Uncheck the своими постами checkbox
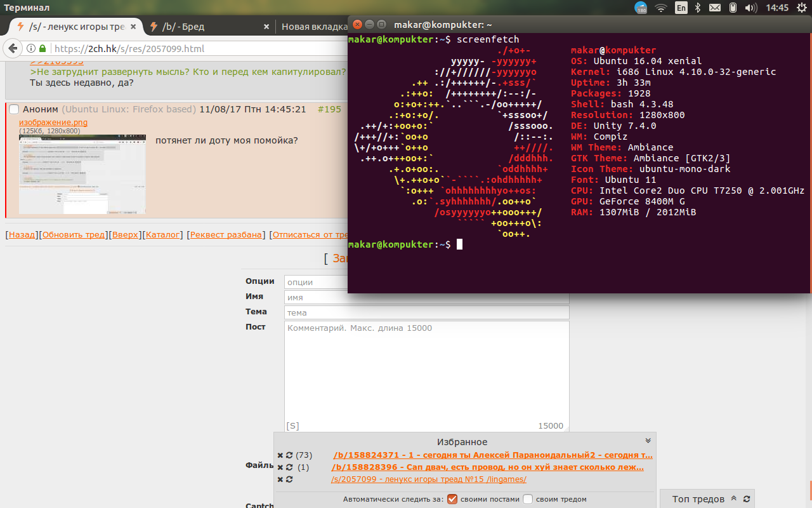Screen dimensions: 812x508 coord(452,499)
